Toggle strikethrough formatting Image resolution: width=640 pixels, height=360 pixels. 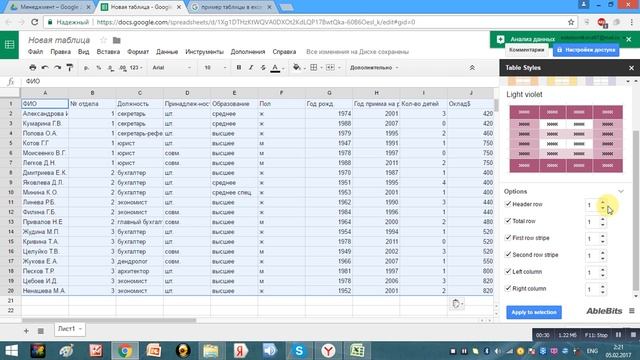click(x=263, y=67)
